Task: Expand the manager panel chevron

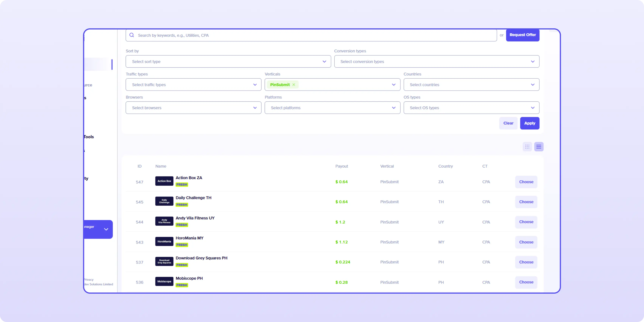Action: pyautogui.click(x=106, y=229)
